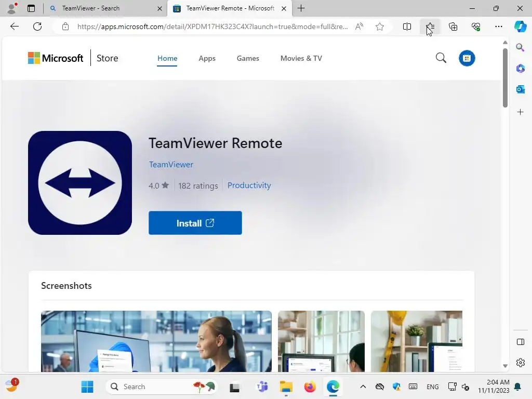Open the Home menu in Store
532x399 pixels.
(x=167, y=58)
